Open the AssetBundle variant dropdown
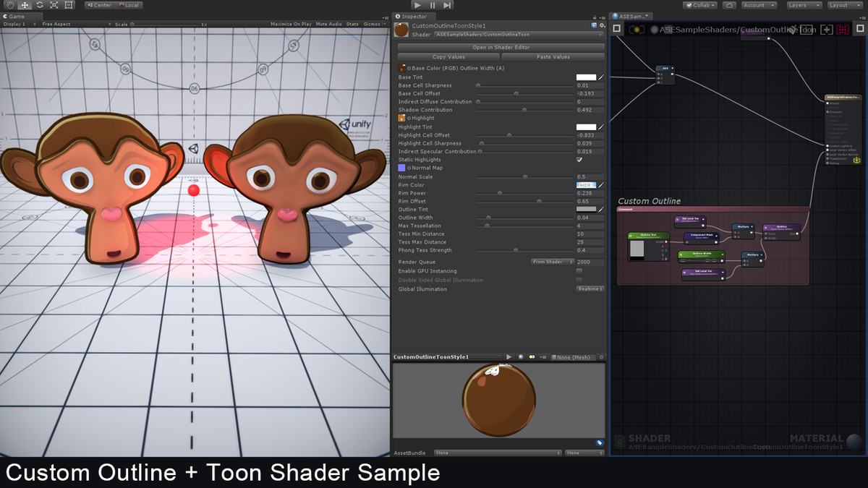Viewport: 868px width, 488px height. pyautogui.click(x=584, y=453)
